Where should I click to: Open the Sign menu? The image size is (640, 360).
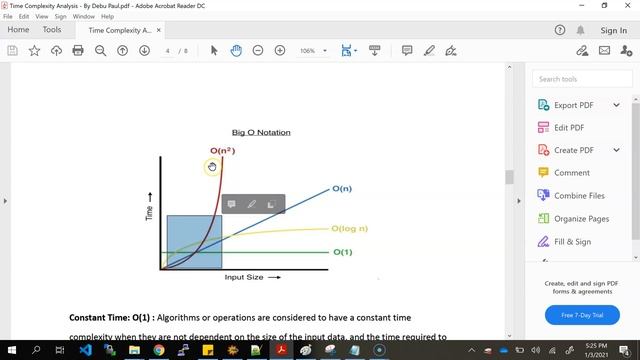(x=60, y=17)
